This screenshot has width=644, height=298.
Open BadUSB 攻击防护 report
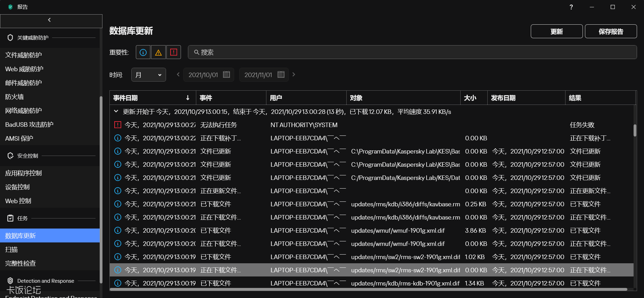[50, 124]
